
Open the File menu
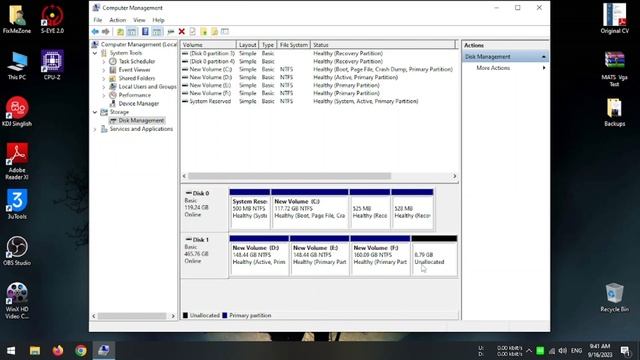coord(98,20)
